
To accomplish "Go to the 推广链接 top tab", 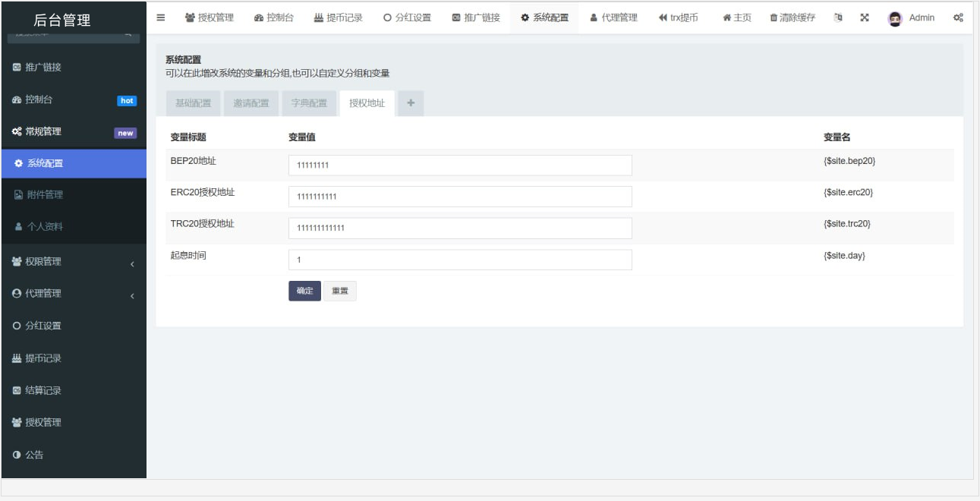I will [x=476, y=17].
